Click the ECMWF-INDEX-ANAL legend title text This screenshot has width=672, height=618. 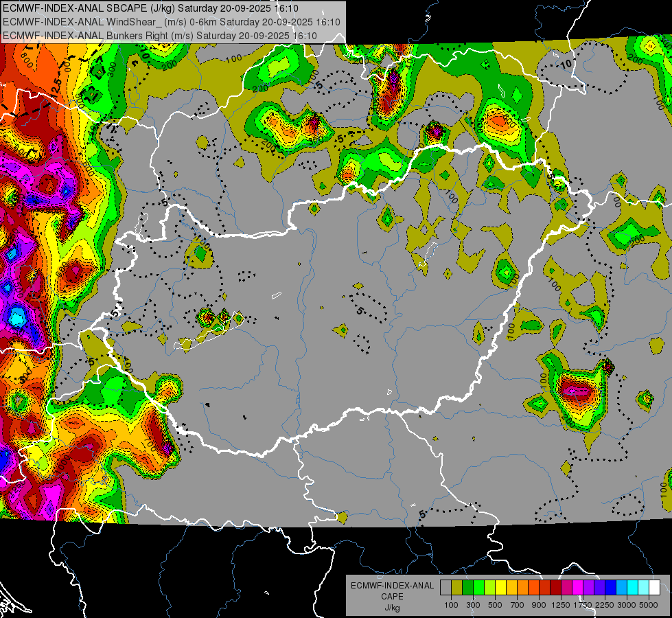pyautogui.click(x=392, y=586)
